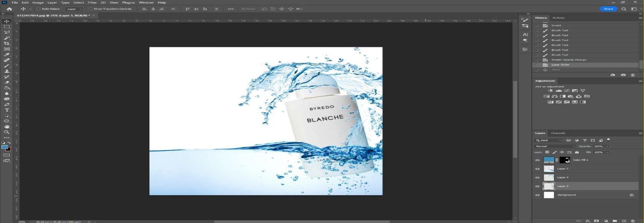Image resolution: width=644 pixels, height=223 pixels.
Task: Select the Crop tool
Action: [7, 43]
